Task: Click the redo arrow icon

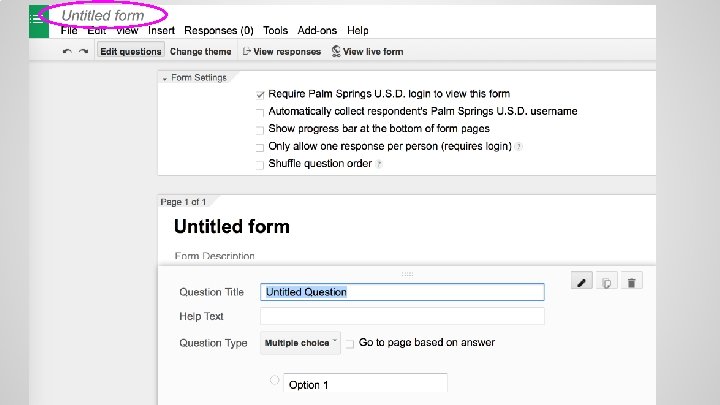Action: click(83, 52)
